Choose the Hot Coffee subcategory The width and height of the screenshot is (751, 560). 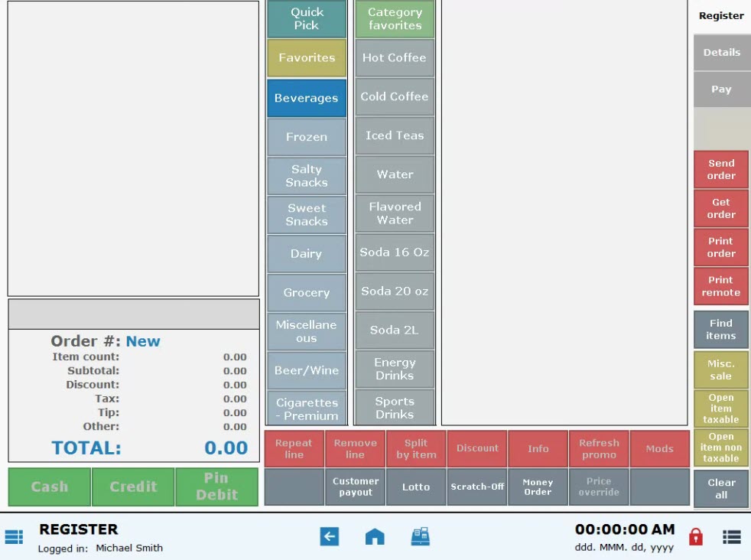click(x=395, y=58)
